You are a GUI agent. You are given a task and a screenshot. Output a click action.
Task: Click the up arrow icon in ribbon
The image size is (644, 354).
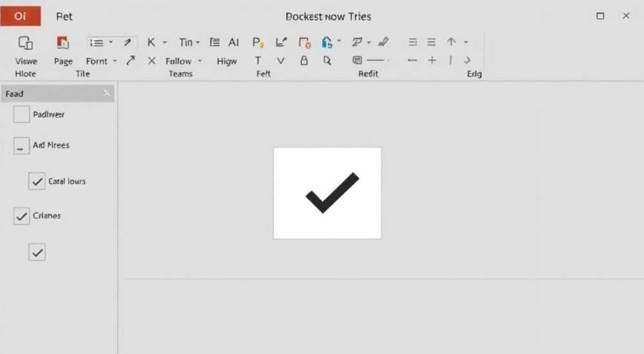pyautogui.click(x=451, y=42)
